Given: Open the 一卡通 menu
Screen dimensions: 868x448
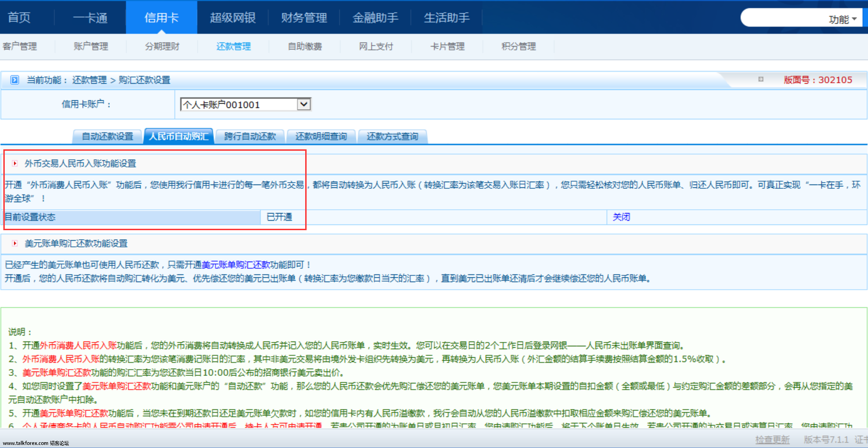Looking at the screenshot, I should tap(90, 18).
